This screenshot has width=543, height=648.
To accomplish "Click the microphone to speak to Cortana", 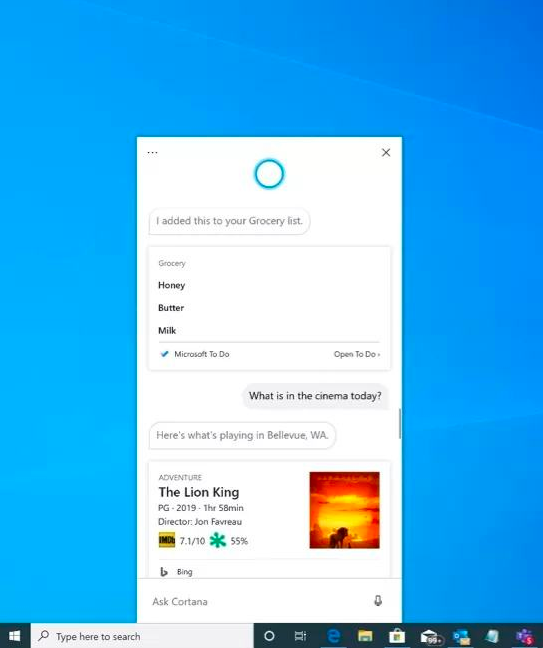I will coord(378,600).
